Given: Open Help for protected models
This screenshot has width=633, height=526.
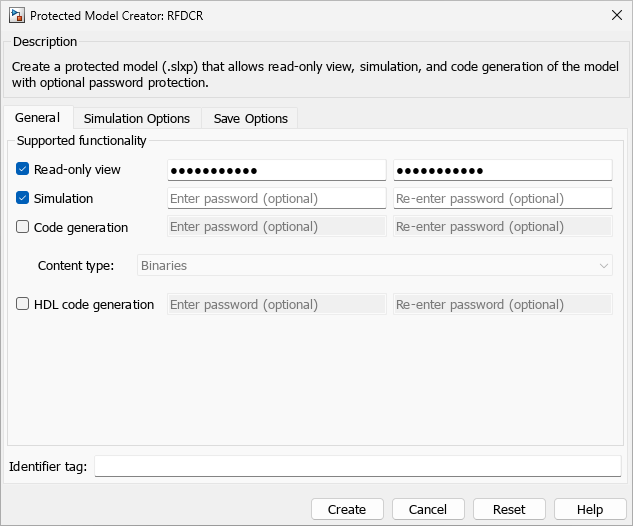Looking at the screenshot, I should click(590, 509).
